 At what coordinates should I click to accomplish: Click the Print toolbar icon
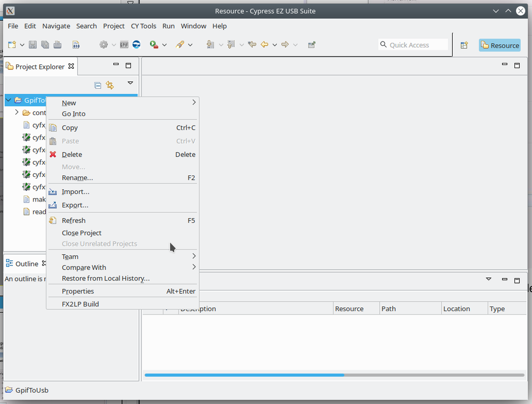(x=58, y=44)
